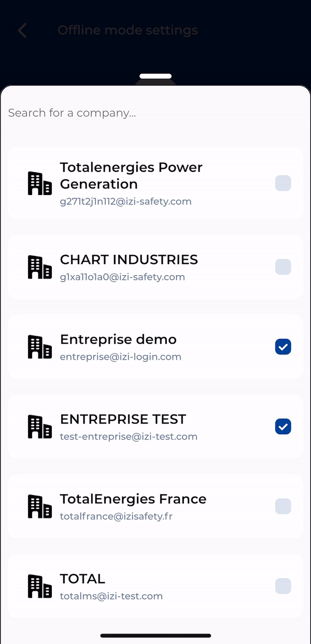The width and height of the screenshot is (311, 644).
Task: Click building icon next to CHART INDUSTRIES
Action: coord(39,267)
